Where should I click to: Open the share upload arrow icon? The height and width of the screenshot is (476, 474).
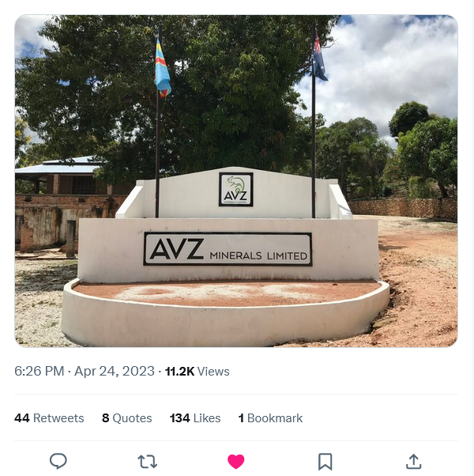click(414, 462)
